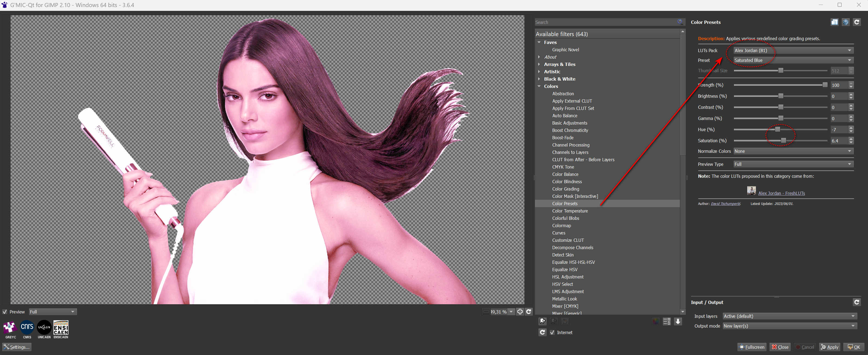Collapse the Colors filter category

(539, 86)
